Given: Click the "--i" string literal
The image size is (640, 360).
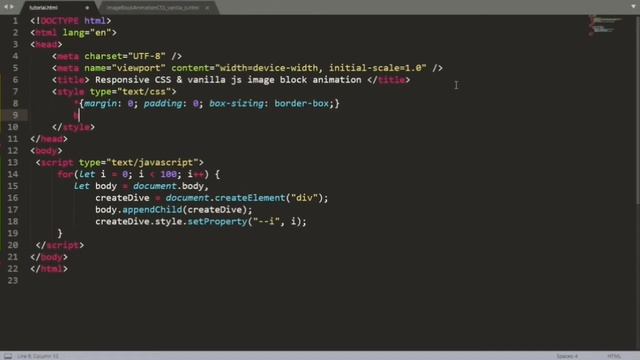Looking at the screenshot, I should [266, 222].
